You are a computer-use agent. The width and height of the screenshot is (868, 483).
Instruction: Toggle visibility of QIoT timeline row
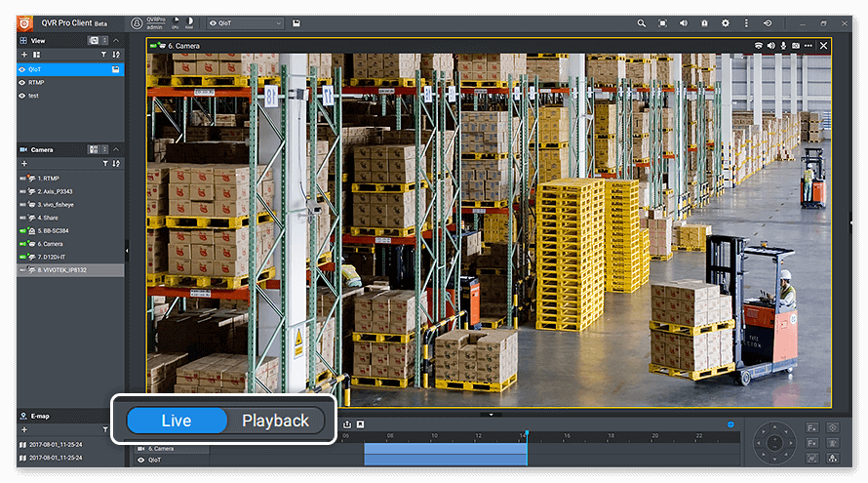pos(140,460)
